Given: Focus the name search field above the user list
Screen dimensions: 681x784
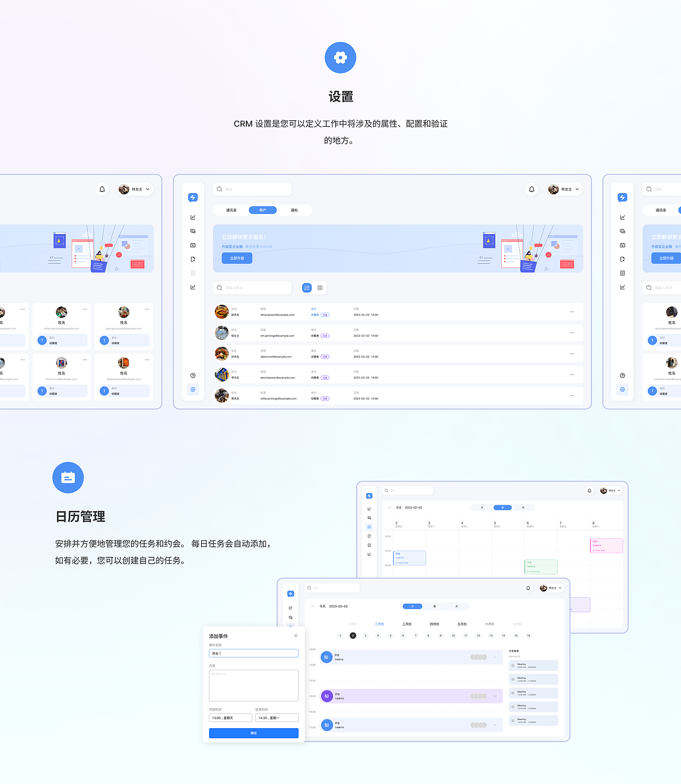Looking at the screenshot, I should [252, 288].
